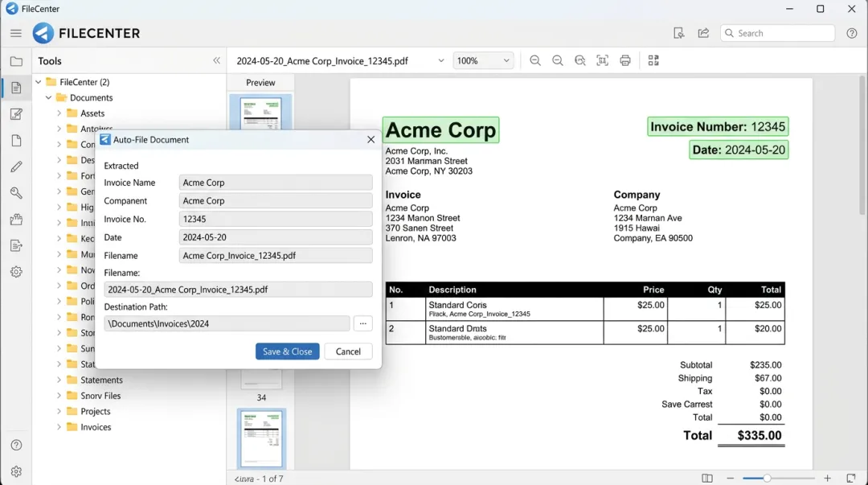This screenshot has height=485, width=868.
Task: Open the document filename dropdown
Action: (x=440, y=61)
